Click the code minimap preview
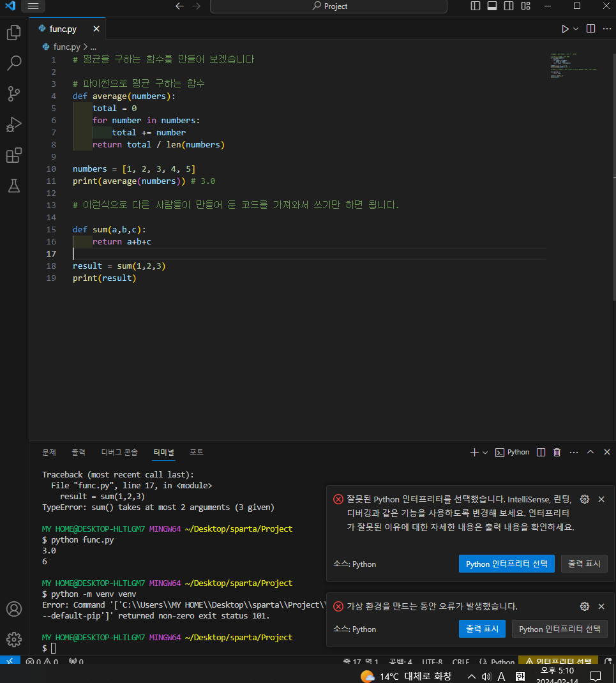Screen dimensions: 616x683 pos(573,66)
